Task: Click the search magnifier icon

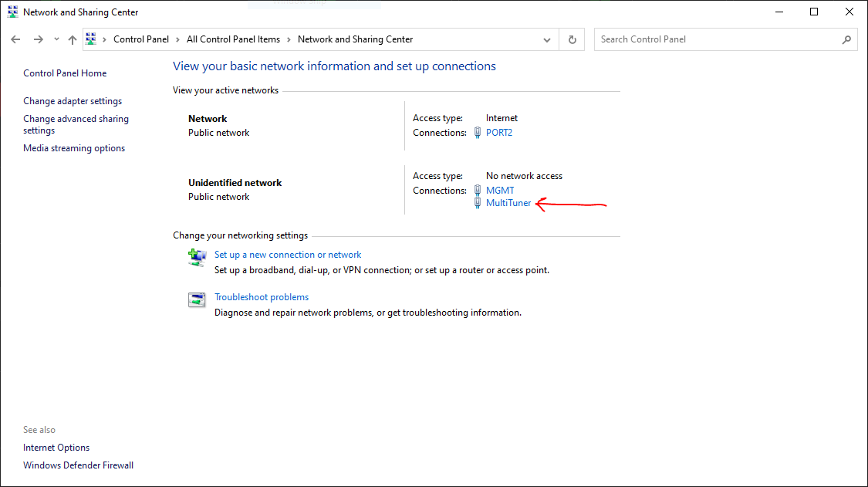Action: coord(846,39)
